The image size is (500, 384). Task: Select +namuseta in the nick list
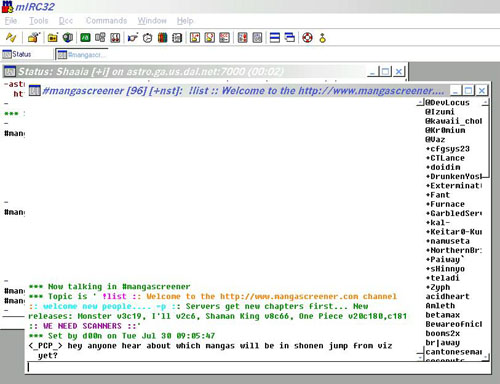(448, 241)
